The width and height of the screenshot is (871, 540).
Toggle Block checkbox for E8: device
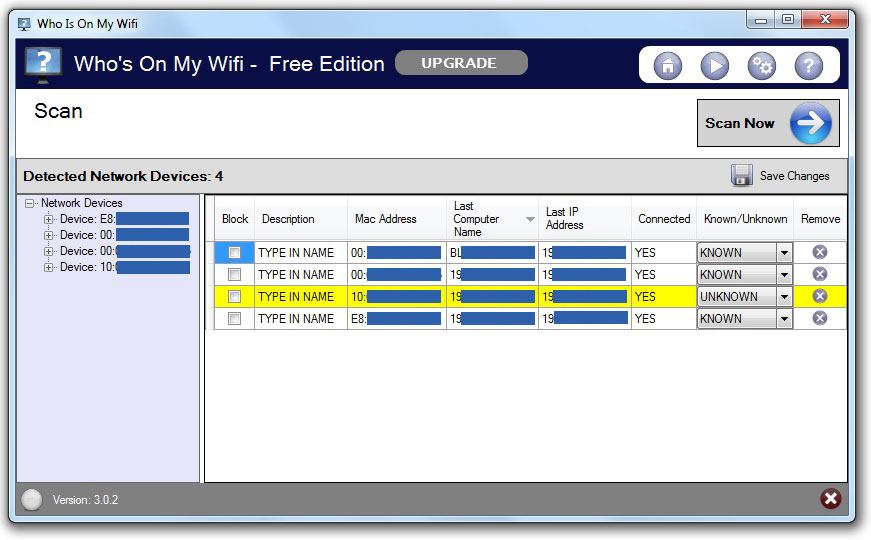click(x=234, y=318)
